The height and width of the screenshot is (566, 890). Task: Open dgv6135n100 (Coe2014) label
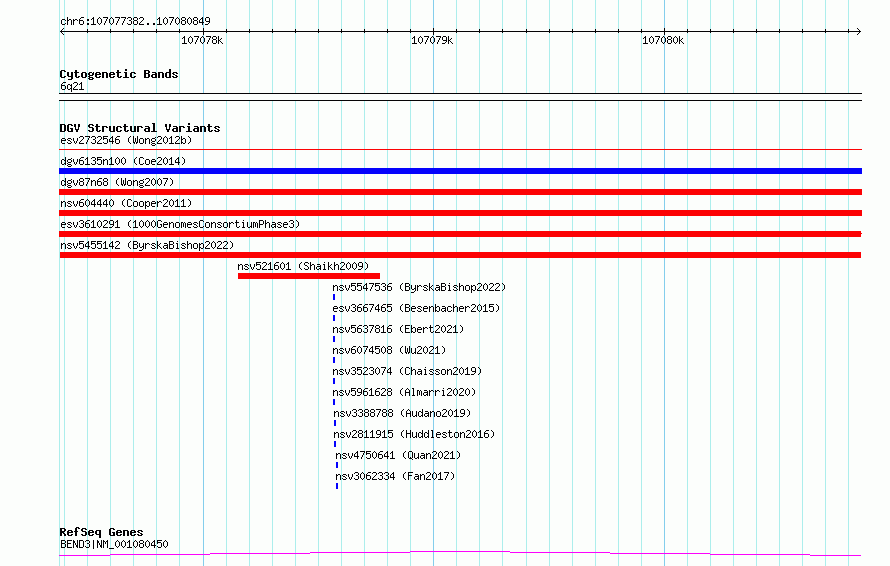coord(123,161)
